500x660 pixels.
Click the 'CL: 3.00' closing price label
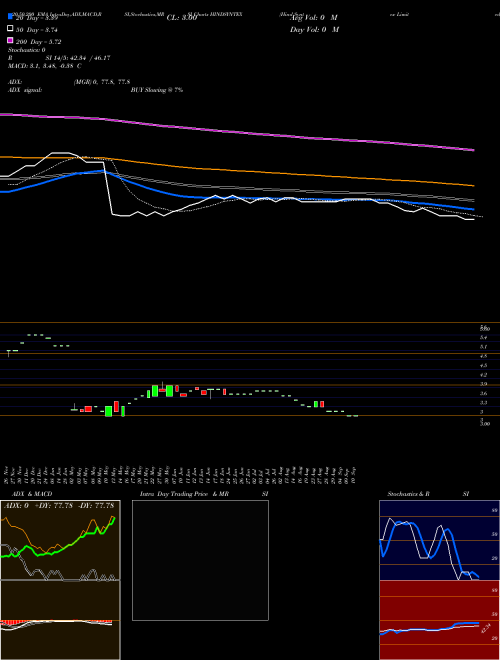[182, 18]
